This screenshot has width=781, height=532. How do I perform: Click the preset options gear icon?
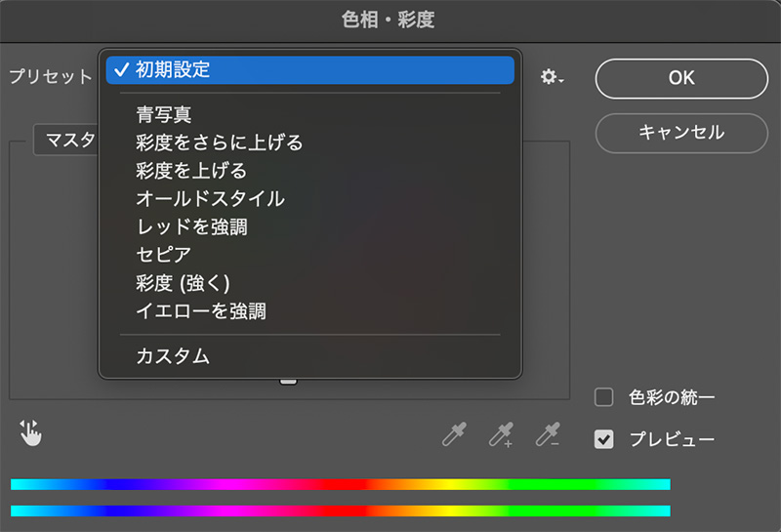click(x=552, y=77)
